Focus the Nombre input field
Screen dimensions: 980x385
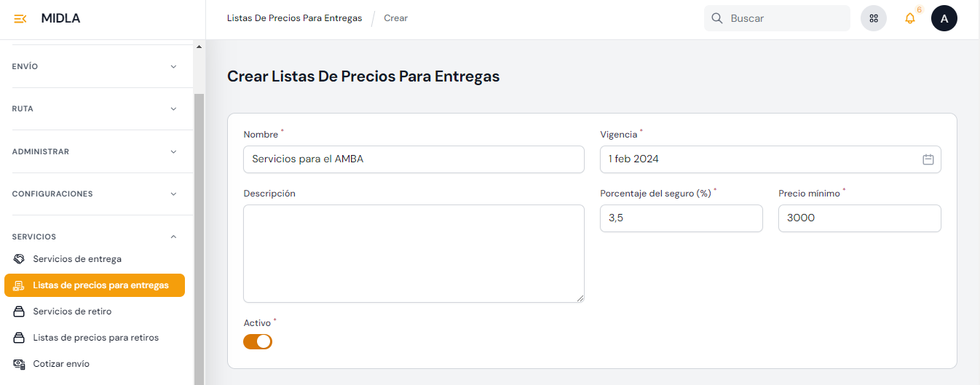[414, 159]
